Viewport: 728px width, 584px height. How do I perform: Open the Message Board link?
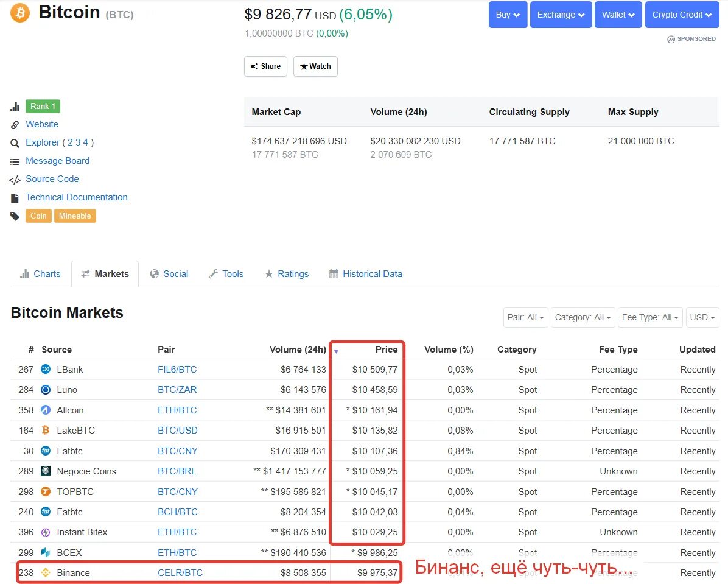[x=58, y=161]
